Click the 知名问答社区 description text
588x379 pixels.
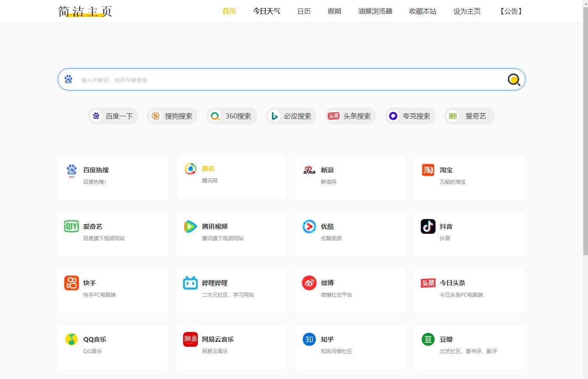click(x=336, y=351)
